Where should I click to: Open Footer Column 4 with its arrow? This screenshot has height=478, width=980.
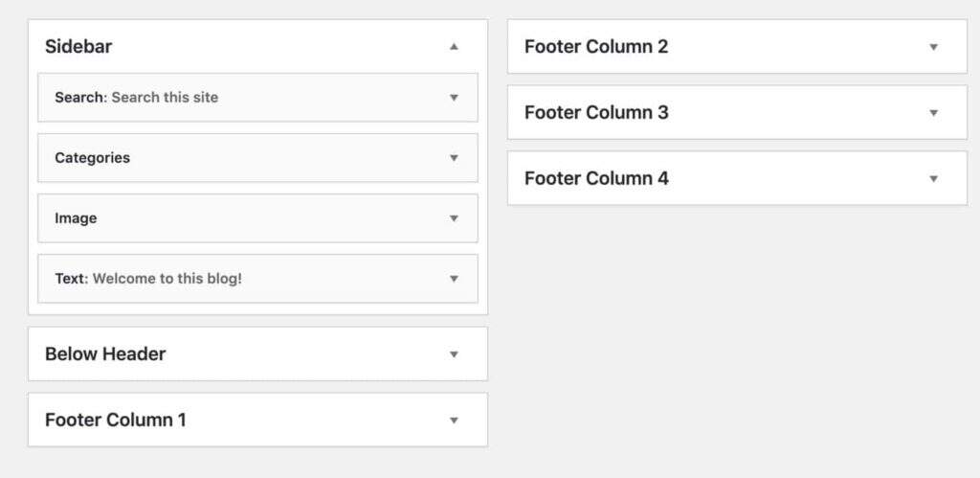click(x=933, y=178)
